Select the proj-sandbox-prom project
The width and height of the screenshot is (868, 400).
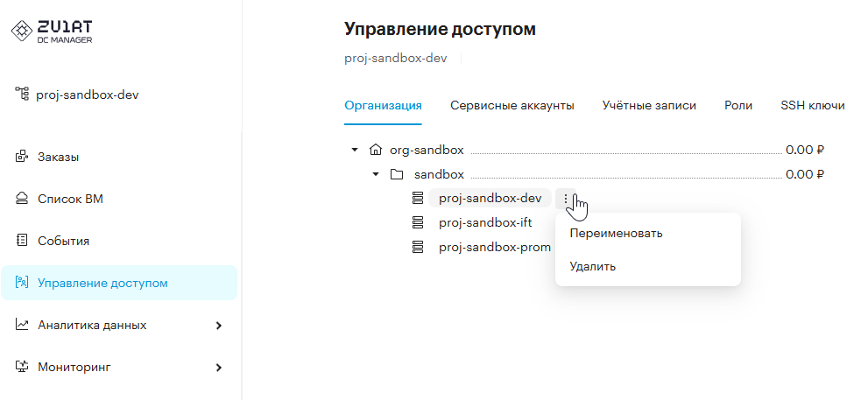(x=495, y=248)
